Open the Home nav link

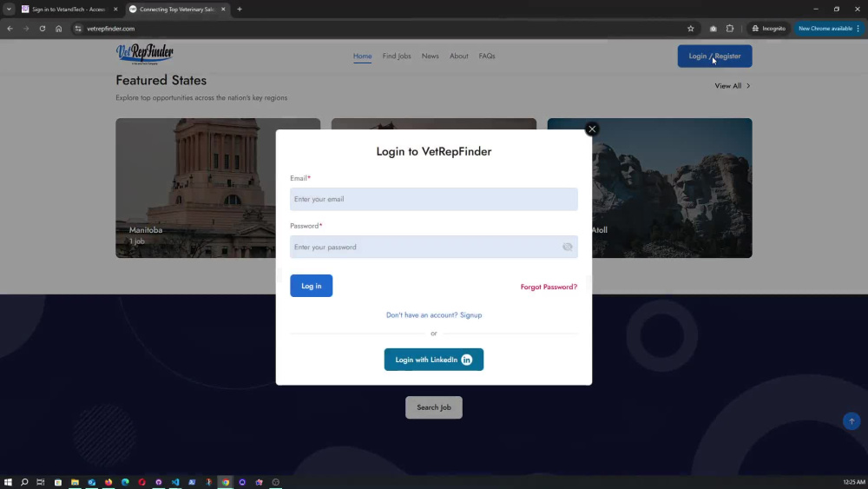(x=363, y=56)
